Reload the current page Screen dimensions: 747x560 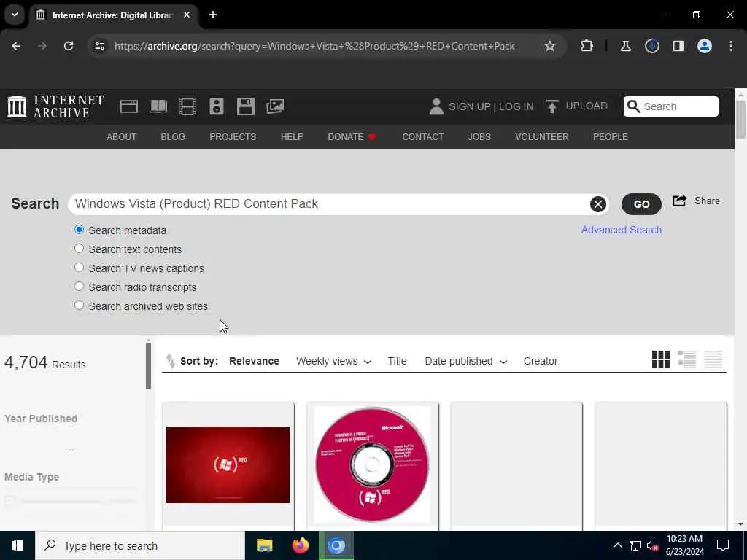tap(69, 46)
